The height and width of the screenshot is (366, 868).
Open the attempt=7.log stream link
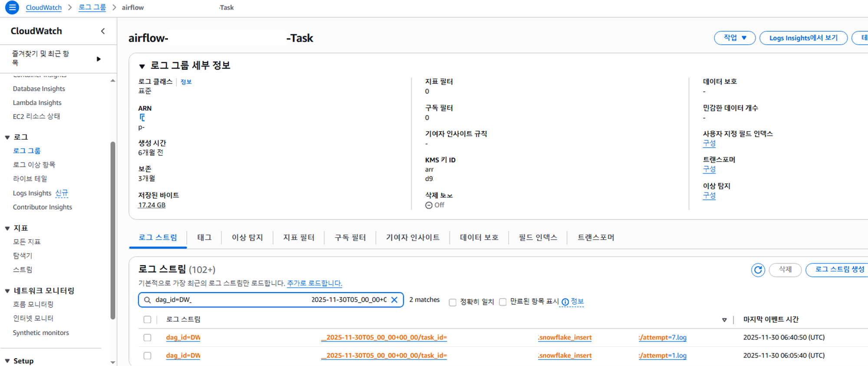[x=426, y=337]
